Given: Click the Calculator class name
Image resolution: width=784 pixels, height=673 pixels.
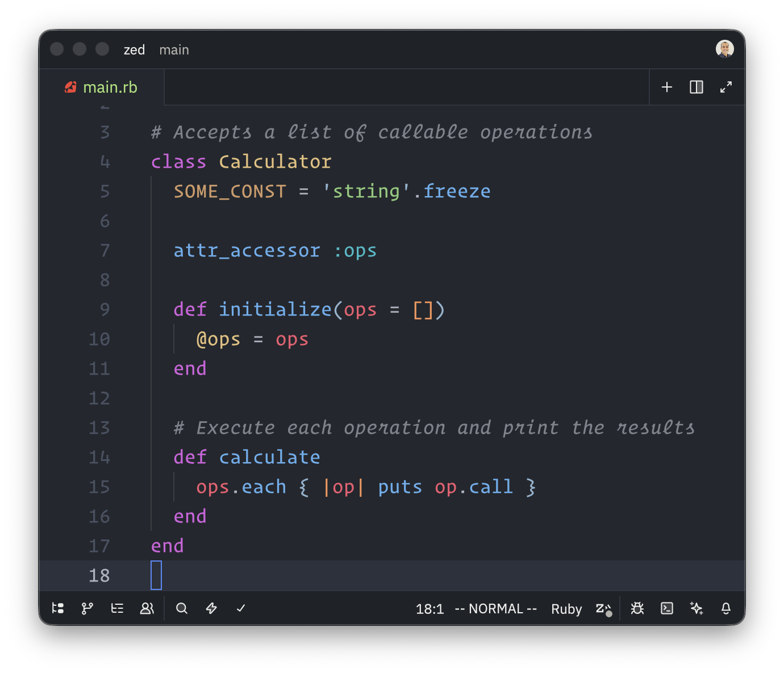Looking at the screenshot, I should pos(275,161).
